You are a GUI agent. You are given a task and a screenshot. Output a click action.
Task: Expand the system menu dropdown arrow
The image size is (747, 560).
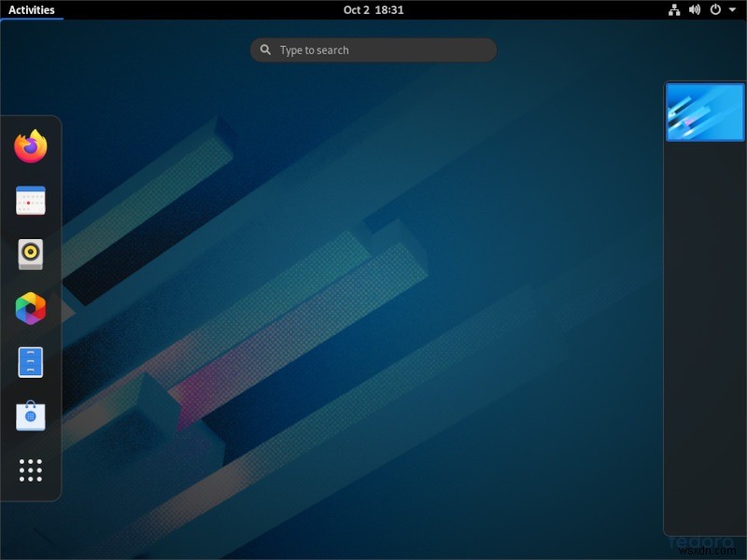[x=732, y=9]
